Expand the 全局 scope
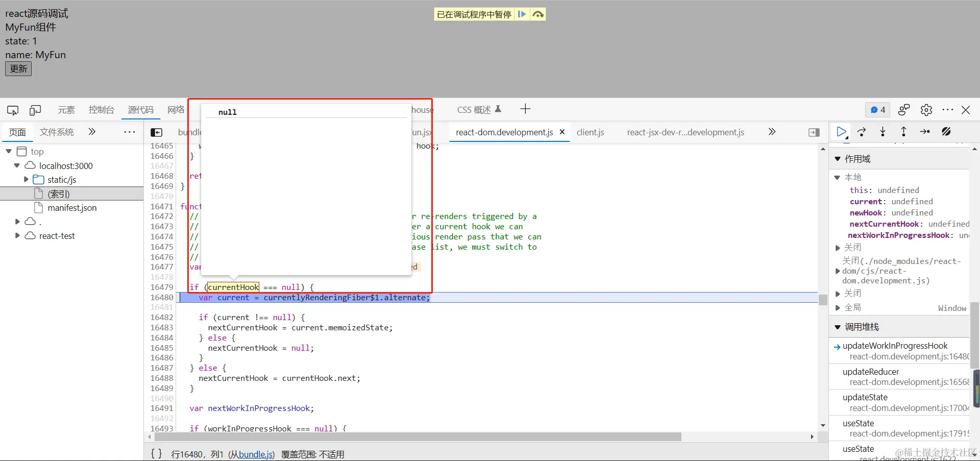The width and height of the screenshot is (980, 461). pyautogui.click(x=837, y=307)
